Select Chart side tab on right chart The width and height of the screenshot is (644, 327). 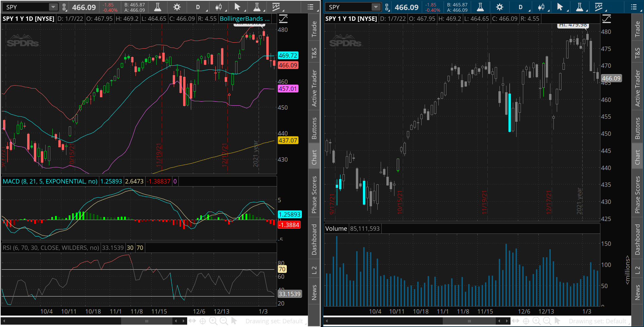637,157
